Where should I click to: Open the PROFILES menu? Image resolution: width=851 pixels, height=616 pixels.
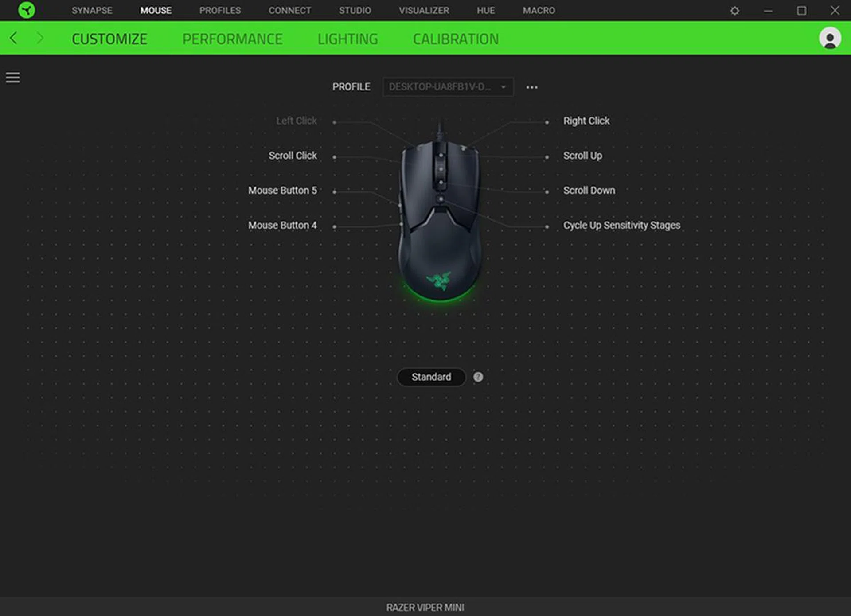tap(220, 10)
